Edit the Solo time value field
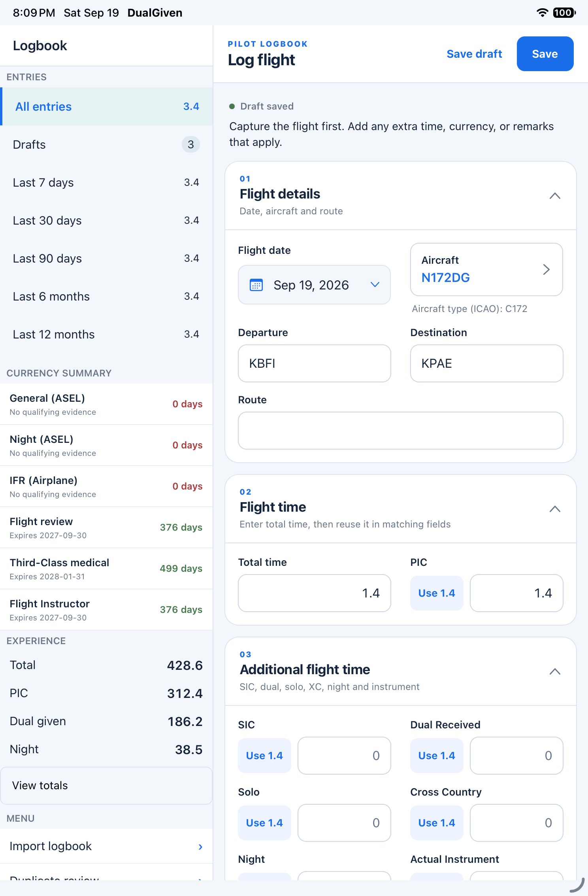Image resolution: width=588 pixels, height=896 pixels. click(344, 823)
